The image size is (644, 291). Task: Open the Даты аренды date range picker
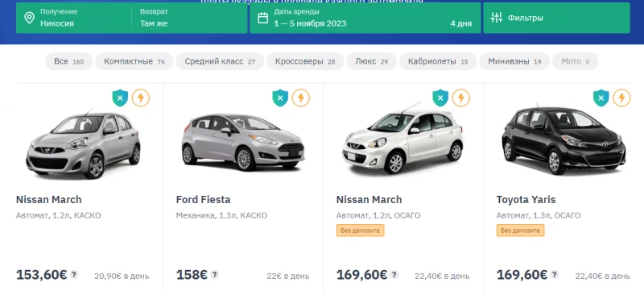tap(365, 18)
